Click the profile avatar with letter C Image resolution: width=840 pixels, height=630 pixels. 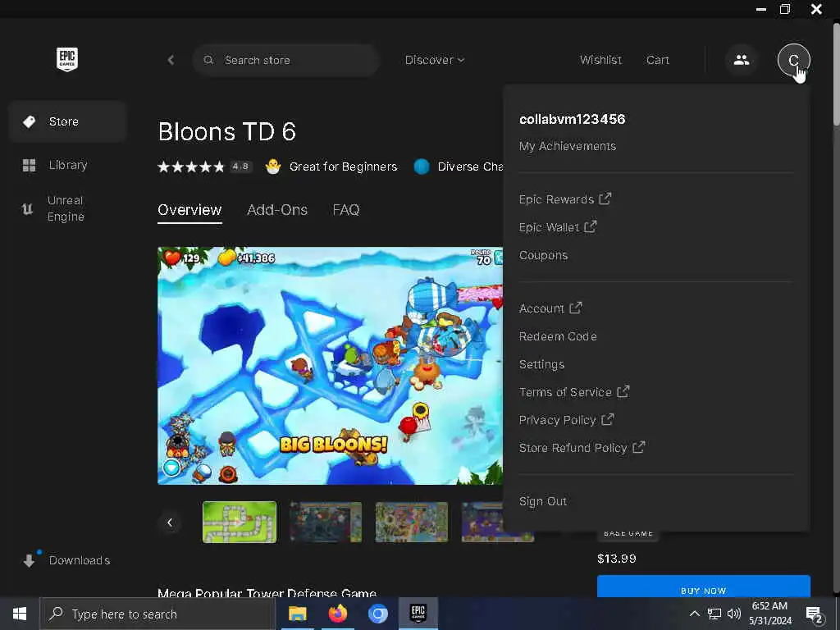tap(793, 59)
